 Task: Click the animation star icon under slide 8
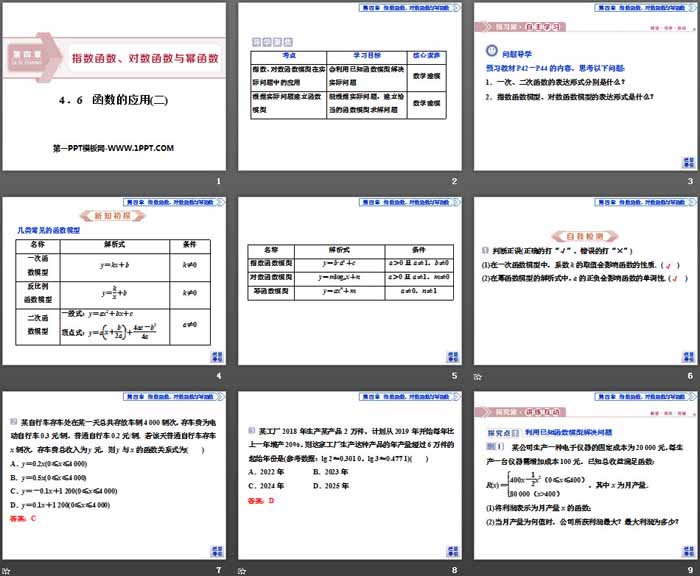pos(242,571)
